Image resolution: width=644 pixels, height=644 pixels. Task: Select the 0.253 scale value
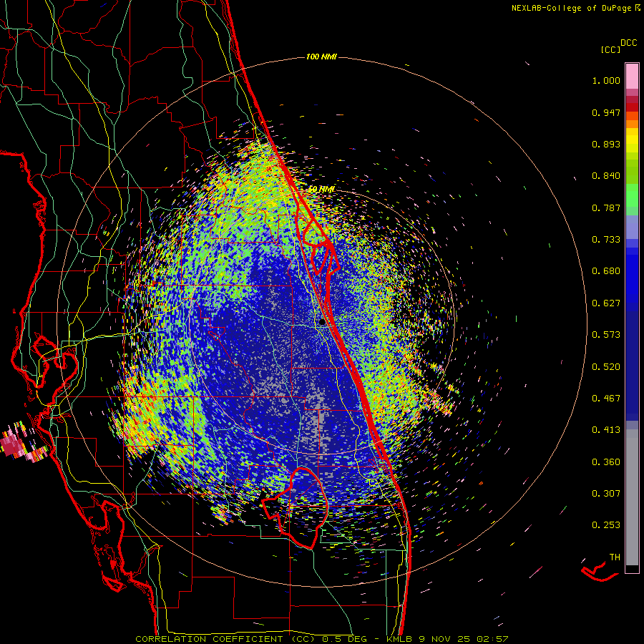pyautogui.click(x=606, y=525)
